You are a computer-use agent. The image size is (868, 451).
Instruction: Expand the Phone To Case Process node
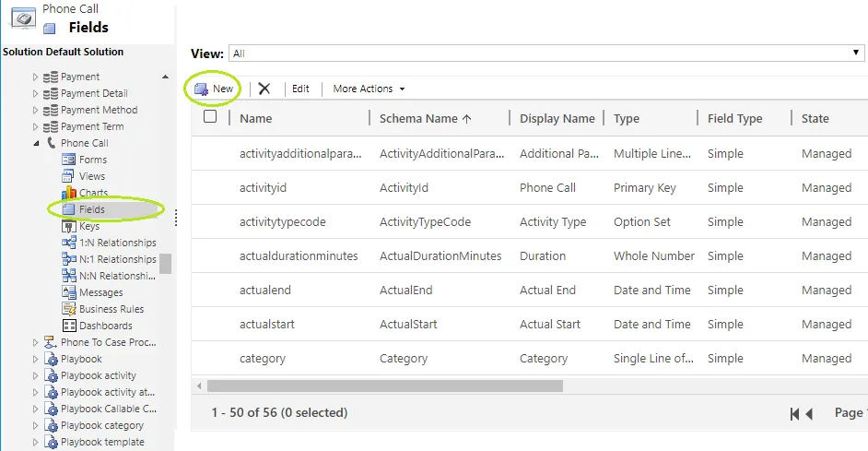[35, 343]
